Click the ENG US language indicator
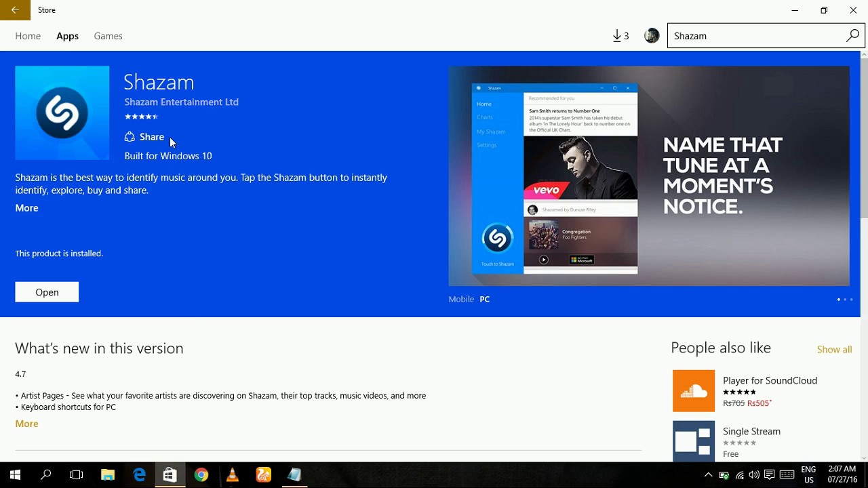 (x=808, y=475)
